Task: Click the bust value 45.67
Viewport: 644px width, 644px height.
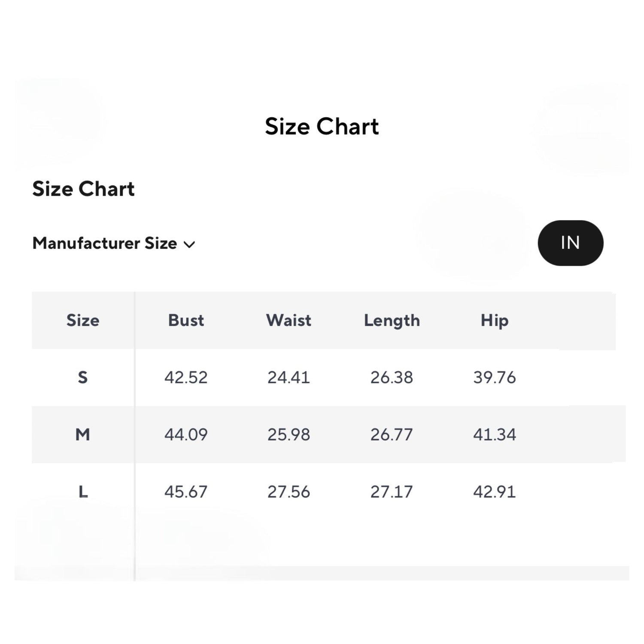Action: tap(186, 492)
